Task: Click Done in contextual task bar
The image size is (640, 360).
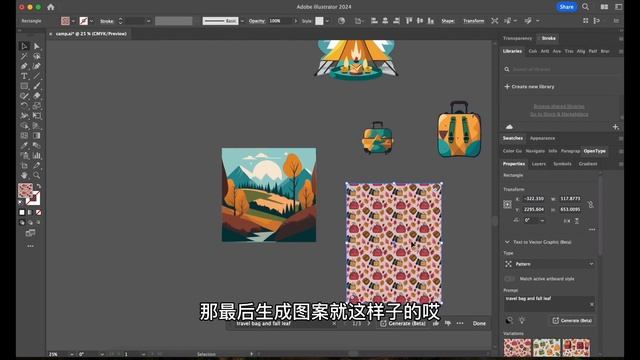Action: 479,323
